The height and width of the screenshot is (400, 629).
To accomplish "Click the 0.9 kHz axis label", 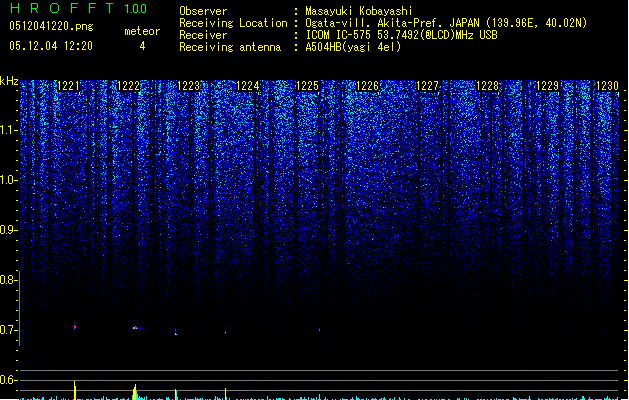I will tap(7, 230).
